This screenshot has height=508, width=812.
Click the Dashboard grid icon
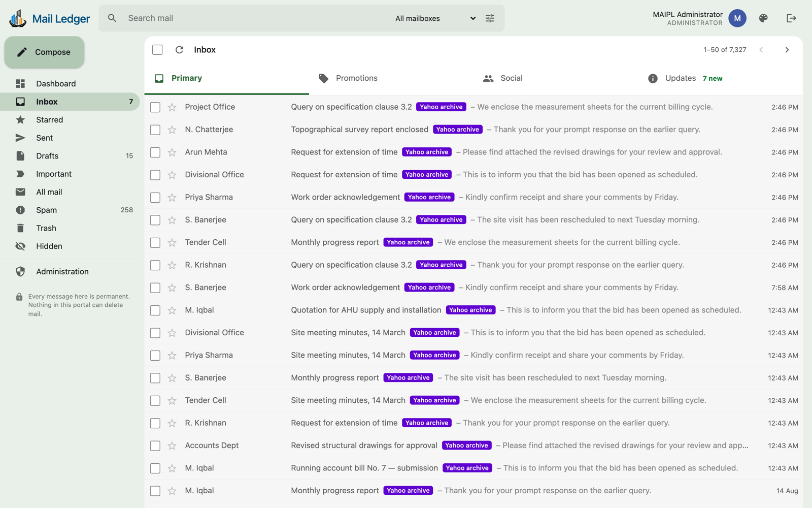tap(20, 84)
